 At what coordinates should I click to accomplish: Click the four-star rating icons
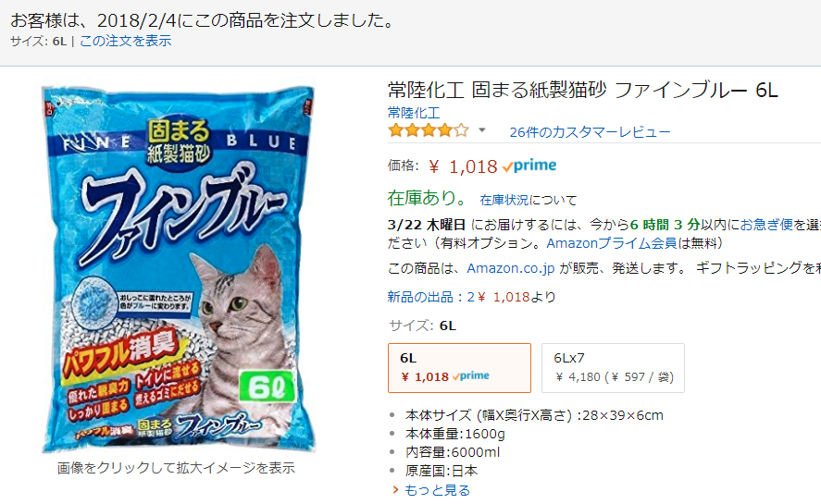(x=429, y=129)
